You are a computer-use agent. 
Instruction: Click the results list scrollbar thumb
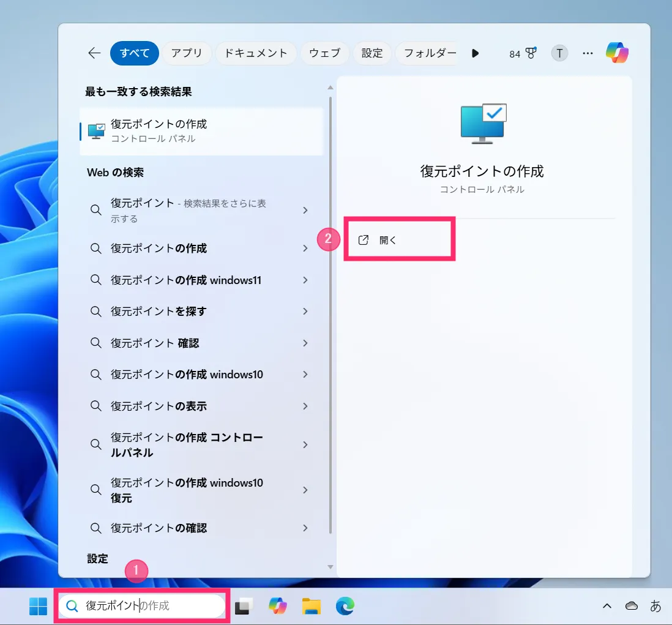330,315
